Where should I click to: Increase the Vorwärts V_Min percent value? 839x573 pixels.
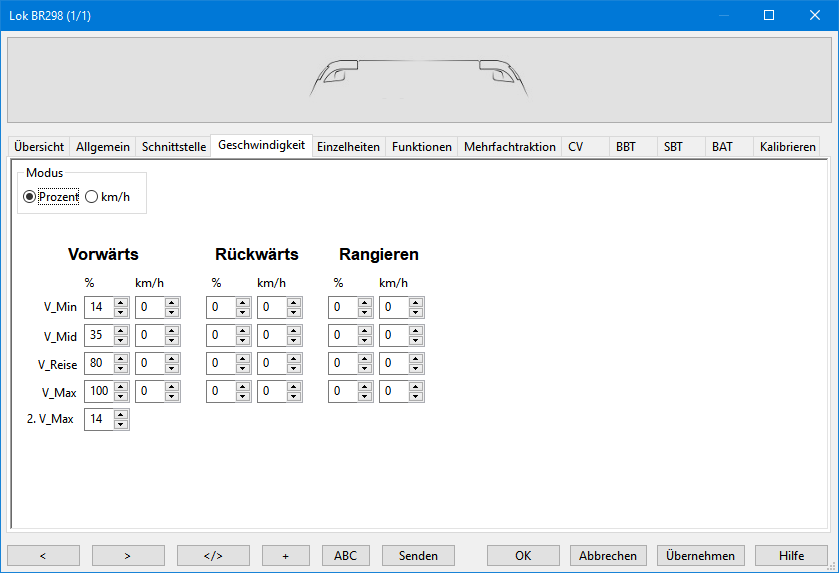[x=121, y=302]
